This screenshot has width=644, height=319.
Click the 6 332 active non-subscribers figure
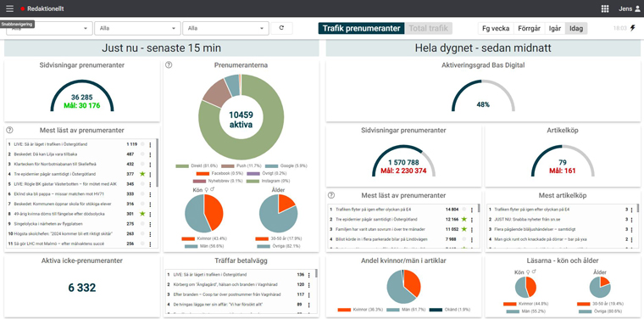coord(81,288)
